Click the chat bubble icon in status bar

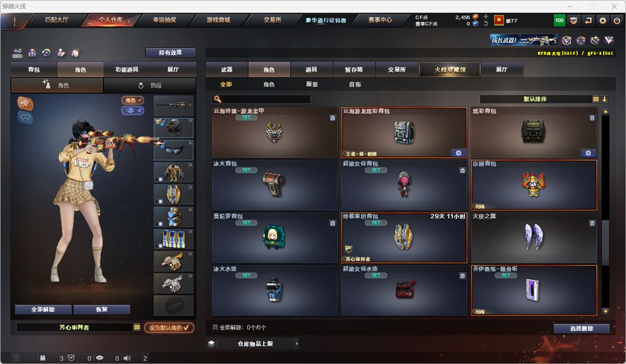99,358
